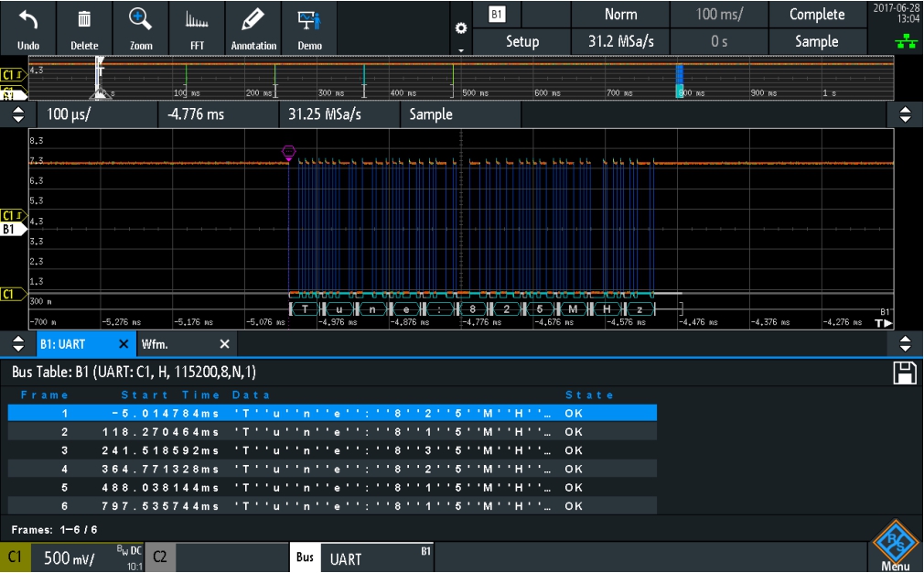Viewport: 924px width, 573px height.
Task: Click the green network status icon
Action: [906, 40]
